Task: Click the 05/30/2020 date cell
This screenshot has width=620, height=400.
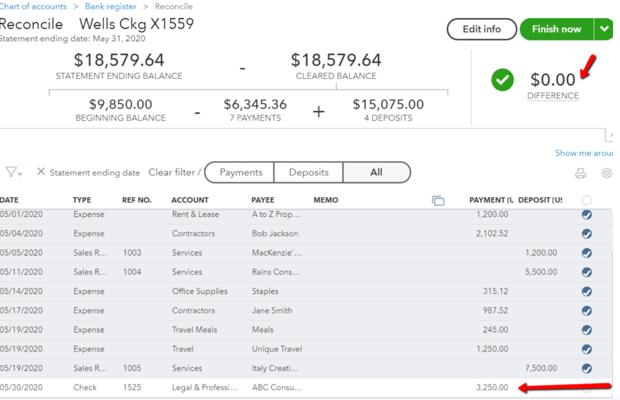Action: pyautogui.click(x=21, y=387)
